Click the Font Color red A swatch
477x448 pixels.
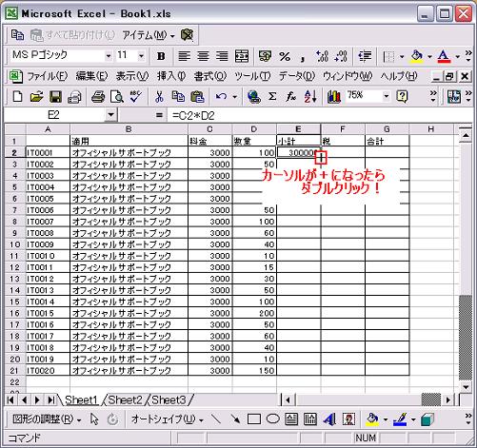click(444, 56)
